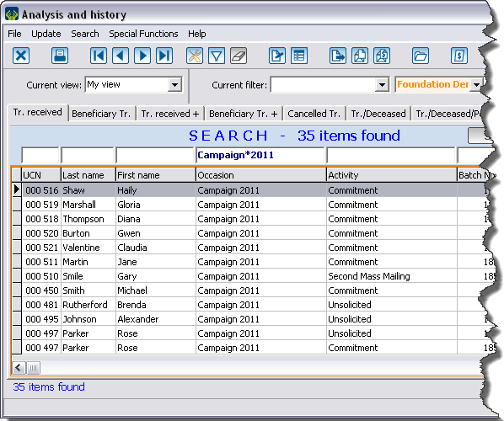The width and height of the screenshot is (504, 421).
Task: Click the Rutherford last name cell
Action: 88,305
